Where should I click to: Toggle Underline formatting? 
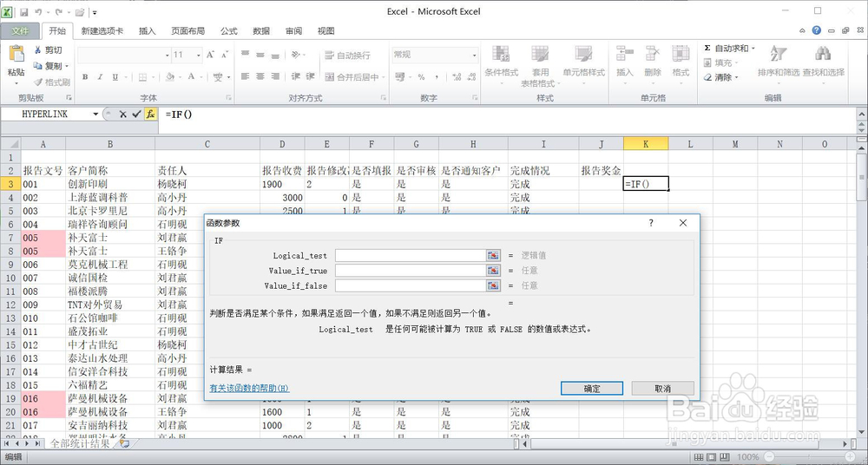click(x=115, y=77)
